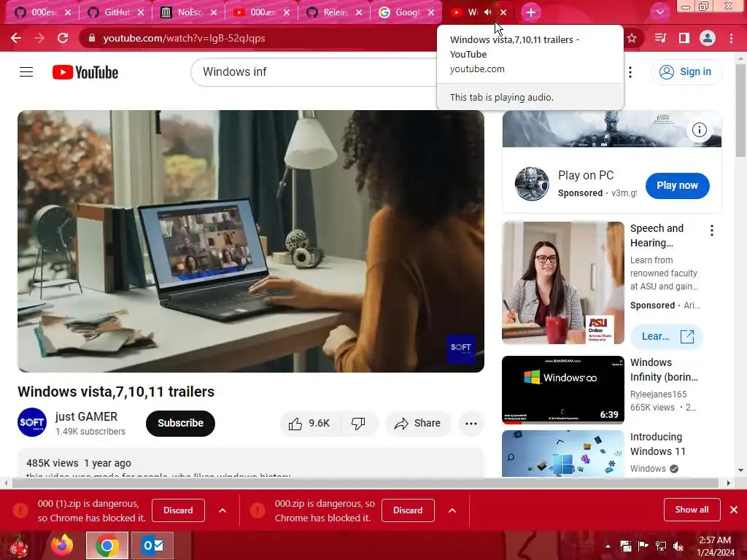The width and height of the screenshot is (747, 560).
Task: Close the downloads bar
Action: point(734,510)
